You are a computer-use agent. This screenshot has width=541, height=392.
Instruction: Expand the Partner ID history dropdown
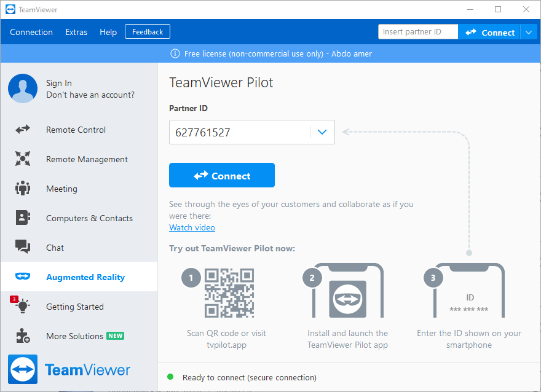pos(322,132)
